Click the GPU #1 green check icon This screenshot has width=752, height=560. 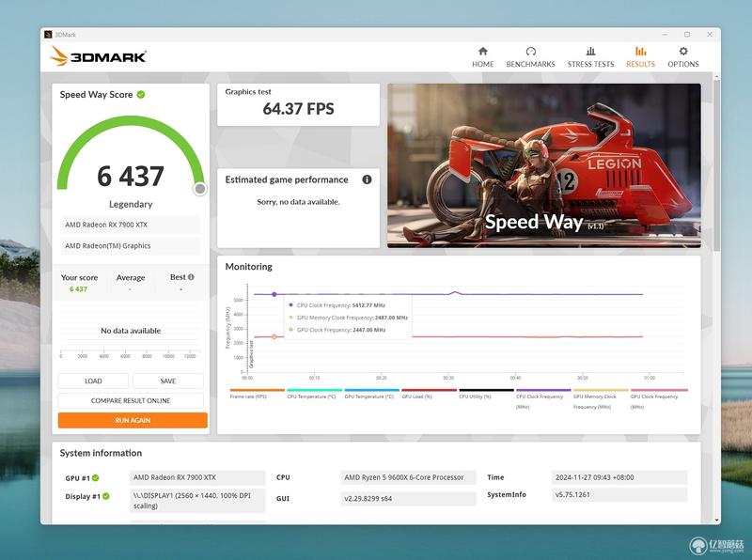tap(96, 478)
